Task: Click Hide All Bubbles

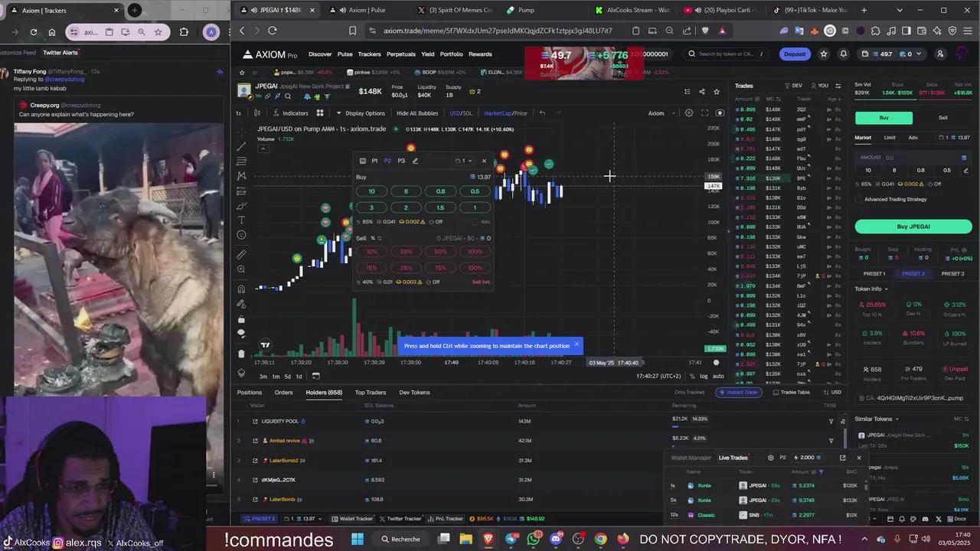Action: point(417,113)
